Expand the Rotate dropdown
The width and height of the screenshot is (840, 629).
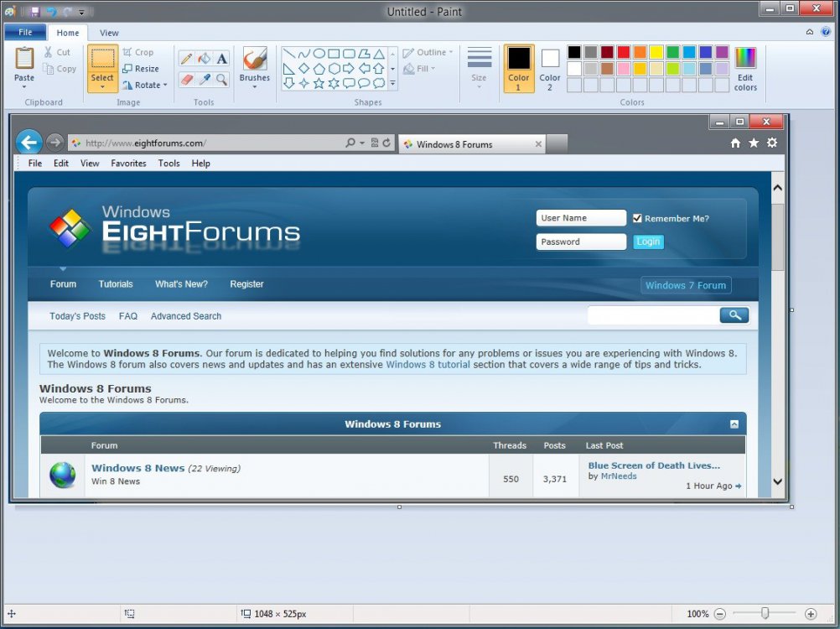coord(145,85)
